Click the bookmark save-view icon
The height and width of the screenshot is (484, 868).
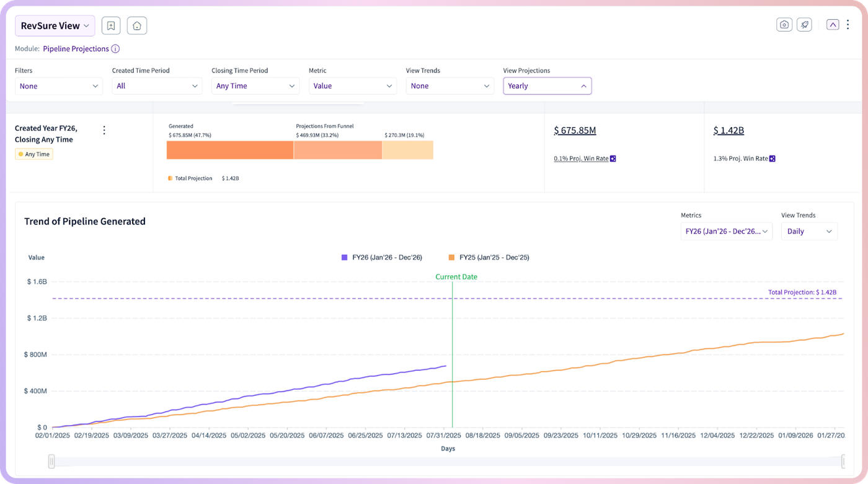111,25
